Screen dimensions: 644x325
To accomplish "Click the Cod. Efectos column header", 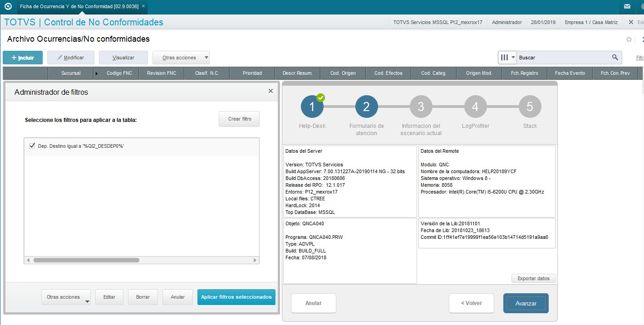I will click(x=388, y=73).
